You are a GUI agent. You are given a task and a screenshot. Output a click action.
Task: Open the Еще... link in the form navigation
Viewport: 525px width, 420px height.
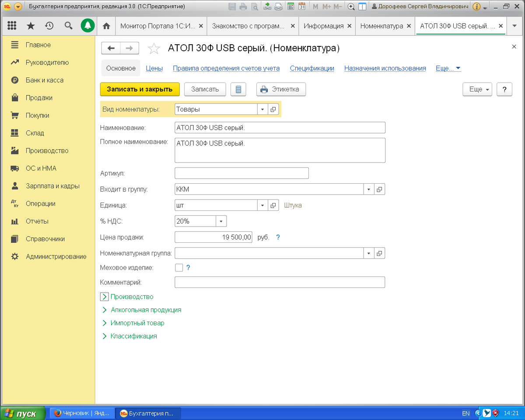pos(448,68)
